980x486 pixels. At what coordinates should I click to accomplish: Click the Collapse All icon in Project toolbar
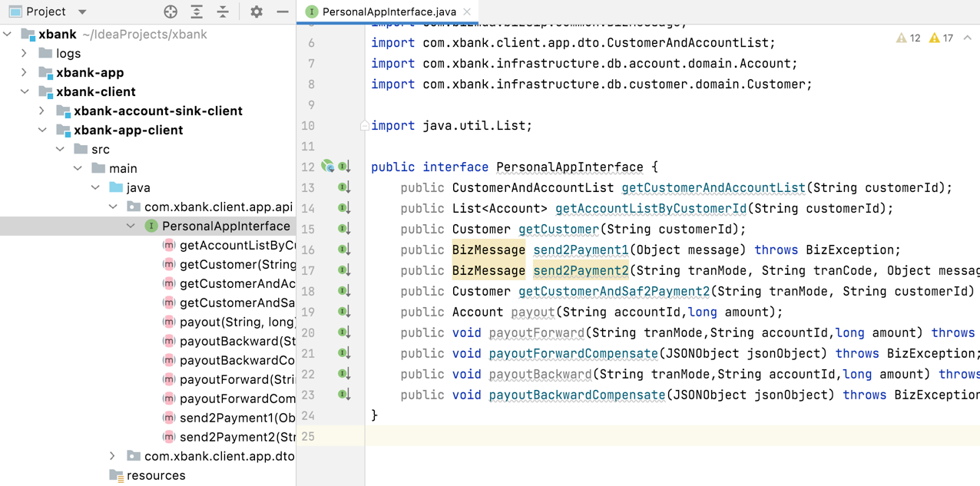[223, 12]
